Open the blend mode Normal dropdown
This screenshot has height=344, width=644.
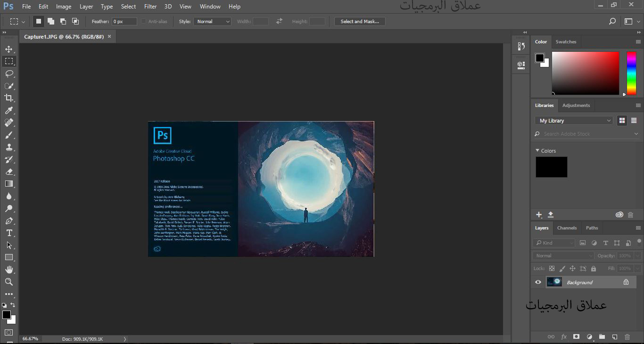click(x=563, y=256)
